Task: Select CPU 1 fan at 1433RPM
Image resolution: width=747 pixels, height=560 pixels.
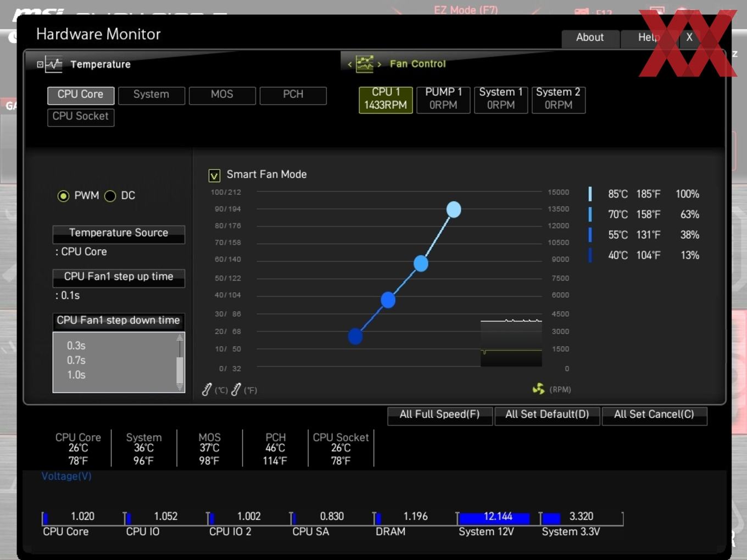Action: [x=386, y=99]
